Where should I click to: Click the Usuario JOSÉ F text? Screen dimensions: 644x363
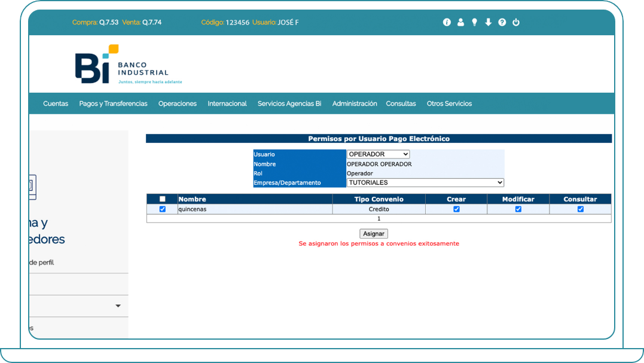(x=276, y=22)
